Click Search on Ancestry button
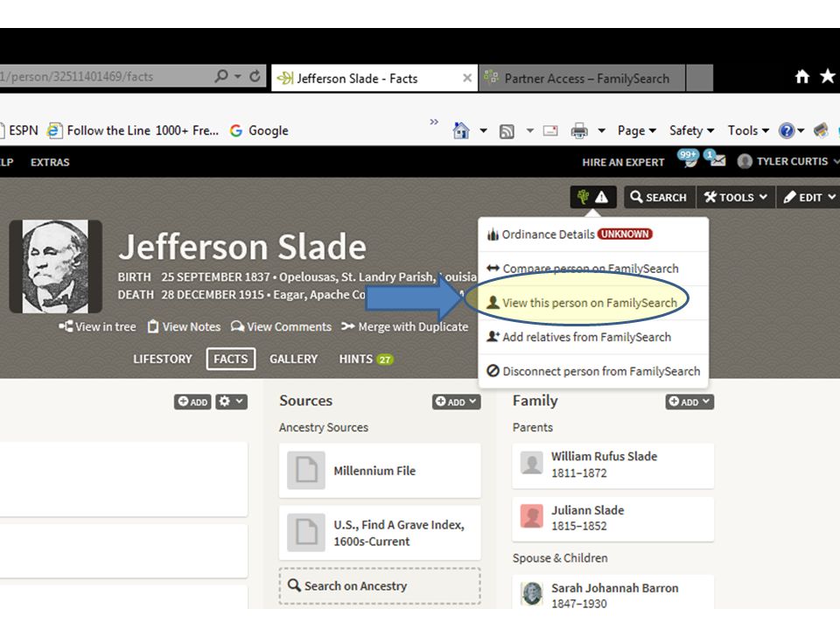 380,586
